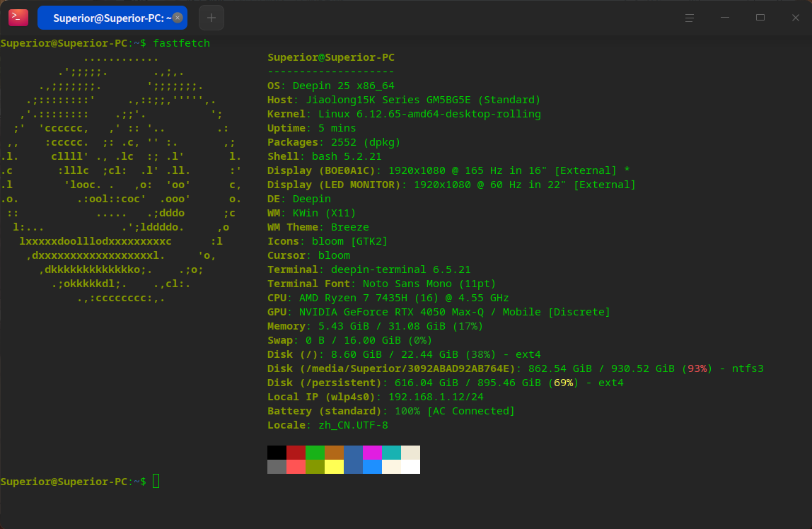Close the terminal window
This screenshot has height=529, width=812.
tap(795, 18)
